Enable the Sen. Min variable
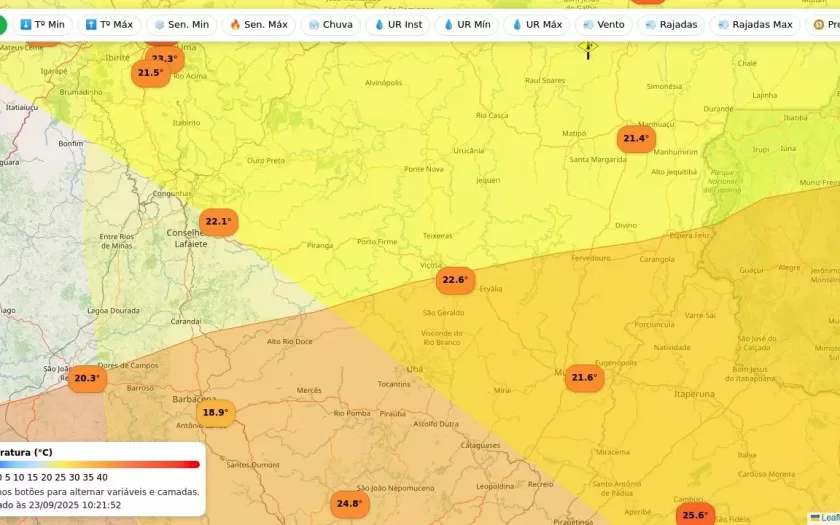This screenshot has height=525, width=840. pos(181,25)
